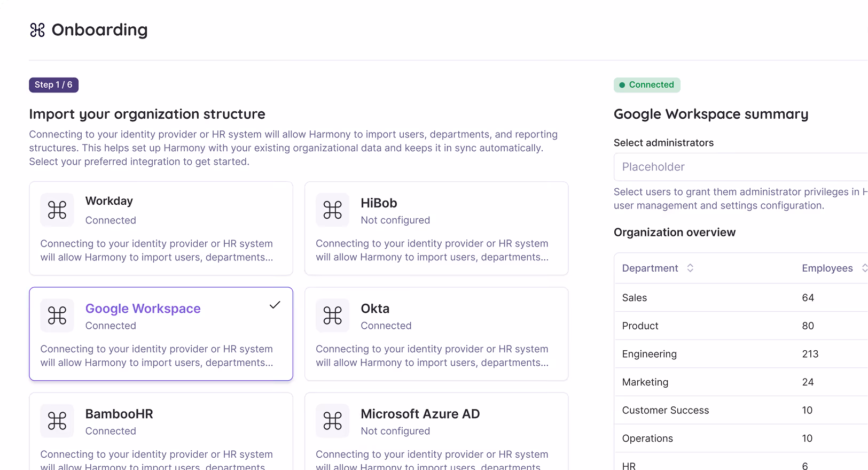Click employee count 24 for Marketing

[x=808, y=382]
